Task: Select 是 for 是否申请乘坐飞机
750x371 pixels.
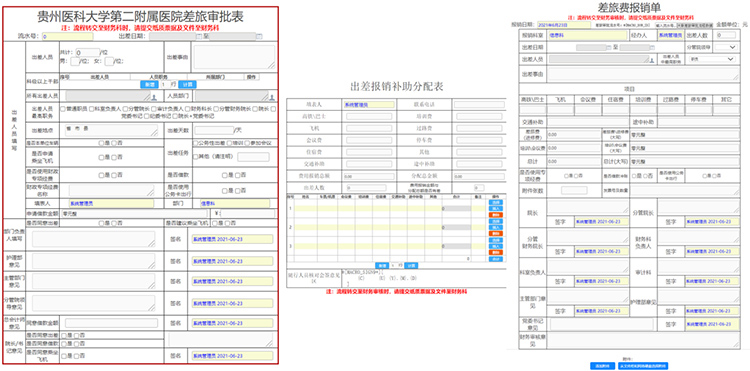Action: click(101, 157)
